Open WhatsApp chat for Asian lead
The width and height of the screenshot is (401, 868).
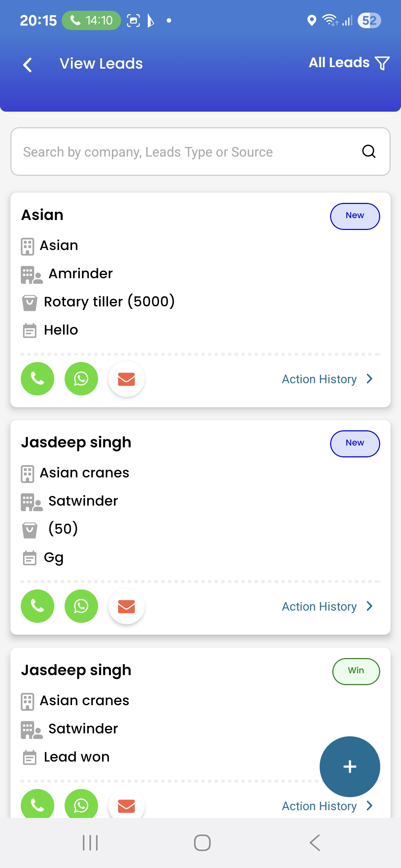[x=81, y=379]
